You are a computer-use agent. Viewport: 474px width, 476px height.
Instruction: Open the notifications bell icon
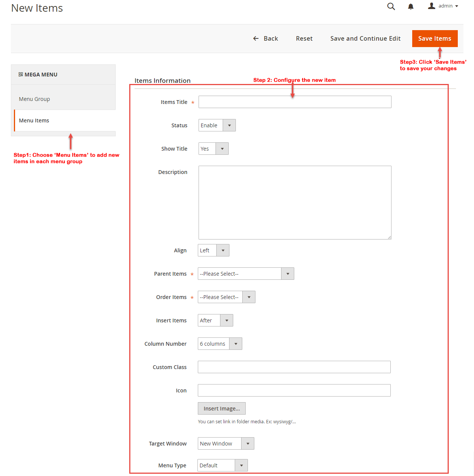tap(411, 6)
